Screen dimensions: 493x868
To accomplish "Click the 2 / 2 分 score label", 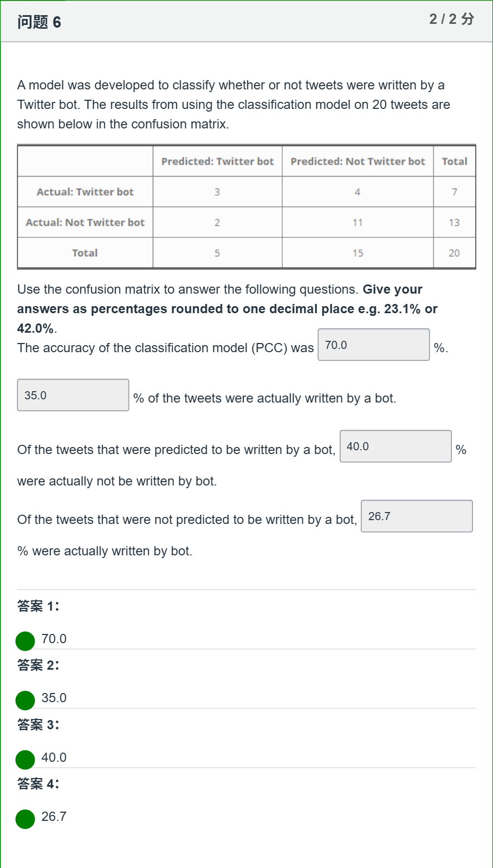I will 452,19.
